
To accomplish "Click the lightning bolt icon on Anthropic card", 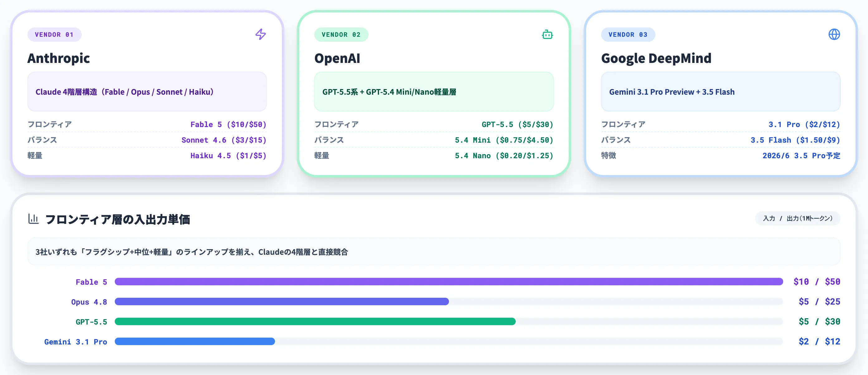I will click(260, 34).
